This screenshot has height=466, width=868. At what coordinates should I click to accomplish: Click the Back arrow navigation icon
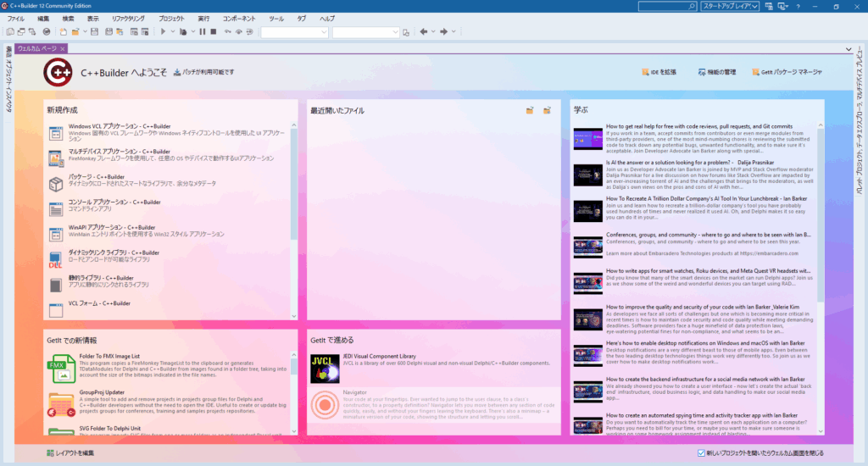point(424,31)
